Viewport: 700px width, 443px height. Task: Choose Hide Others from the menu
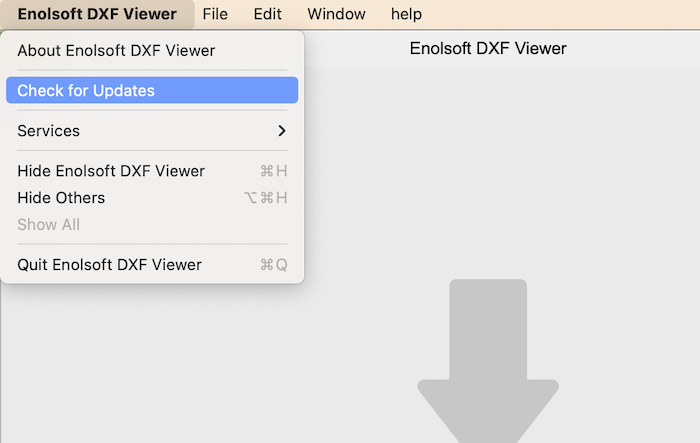[x=61, y=198]
